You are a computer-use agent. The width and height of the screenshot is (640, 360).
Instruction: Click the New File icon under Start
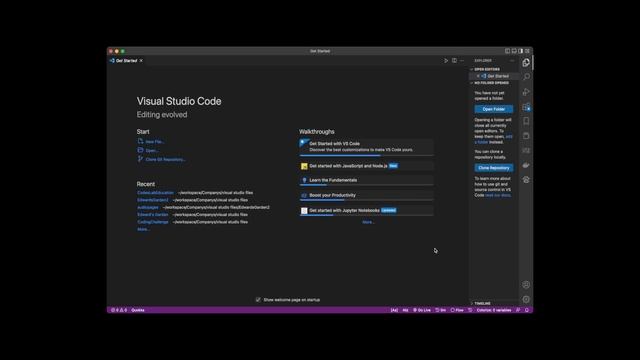(140, 141)
